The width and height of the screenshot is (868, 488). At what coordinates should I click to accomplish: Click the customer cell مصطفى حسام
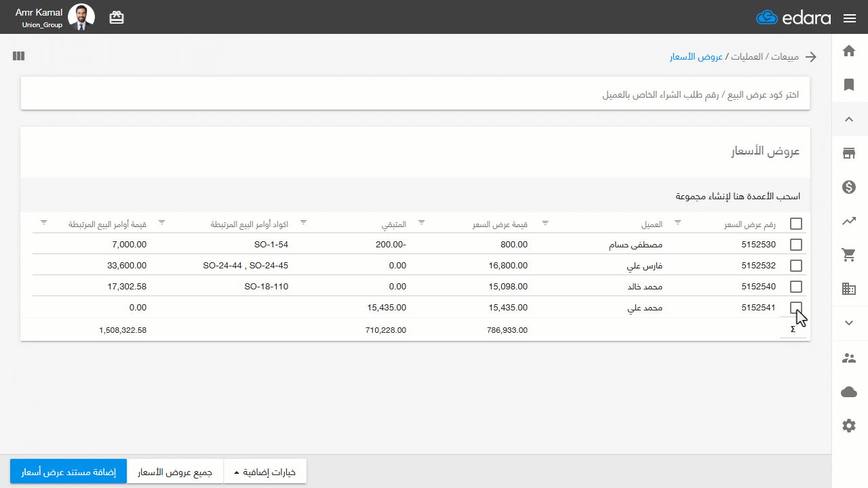click(x=635, y=245)
